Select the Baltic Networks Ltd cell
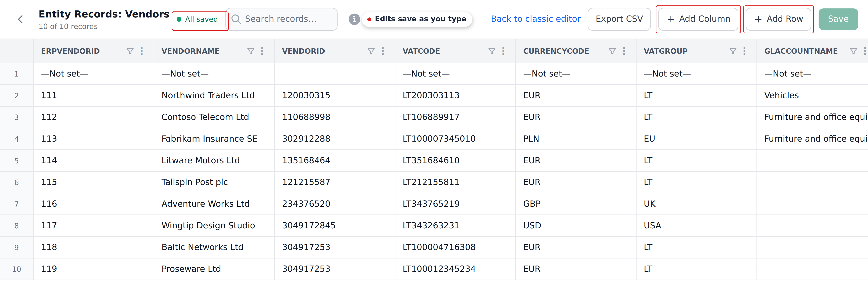This screenshot has height=288, width=868. pyautogui.click(x=214, y=247)
